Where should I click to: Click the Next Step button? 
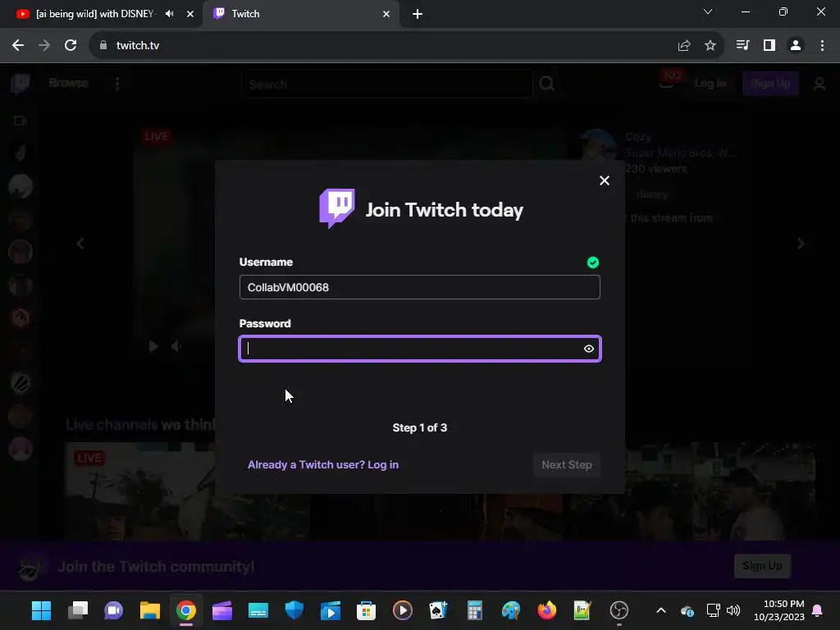[x=566, y=464]
